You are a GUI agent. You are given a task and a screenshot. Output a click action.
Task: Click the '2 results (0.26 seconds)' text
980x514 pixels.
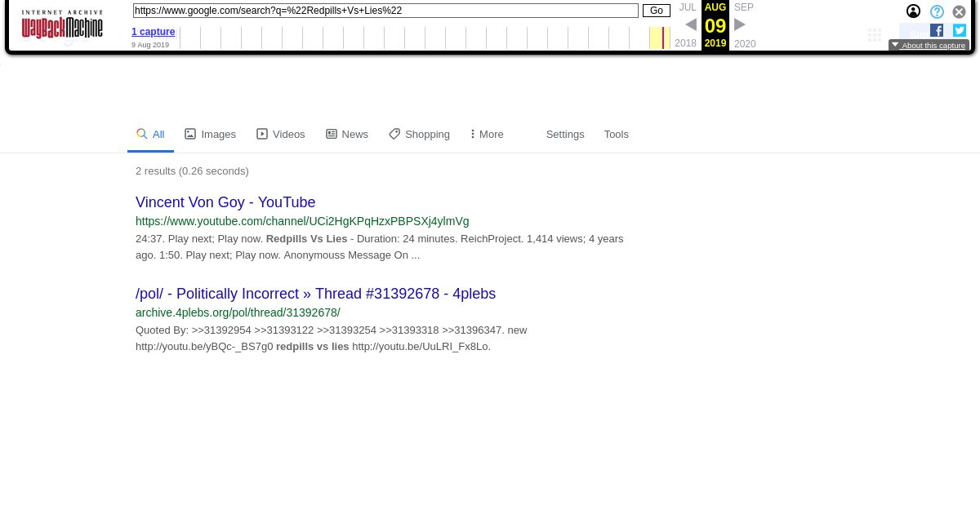[x=192, y=171]
